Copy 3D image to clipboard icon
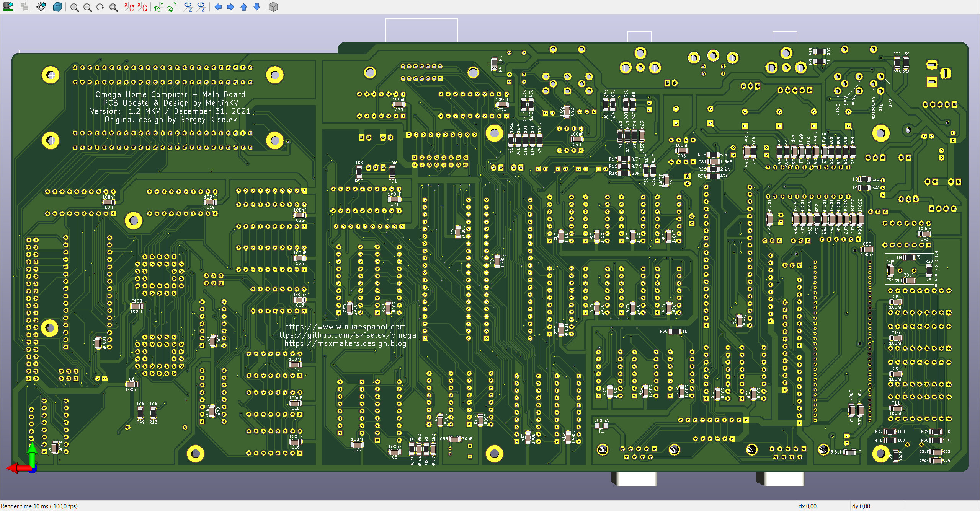Viewport: 980px width, 511px height. pyautogui.click(x=24, y=7)
